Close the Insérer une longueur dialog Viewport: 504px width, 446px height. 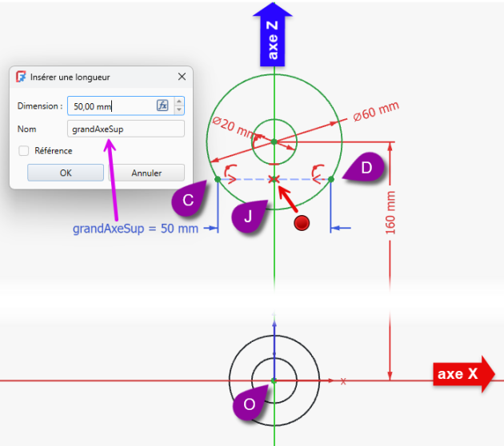tap(181, 78)
